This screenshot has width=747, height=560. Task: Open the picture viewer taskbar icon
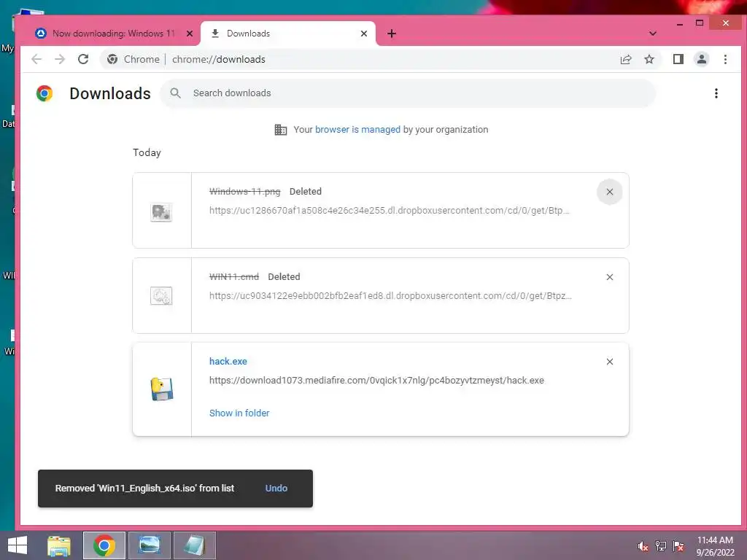(x=150, y=545)
